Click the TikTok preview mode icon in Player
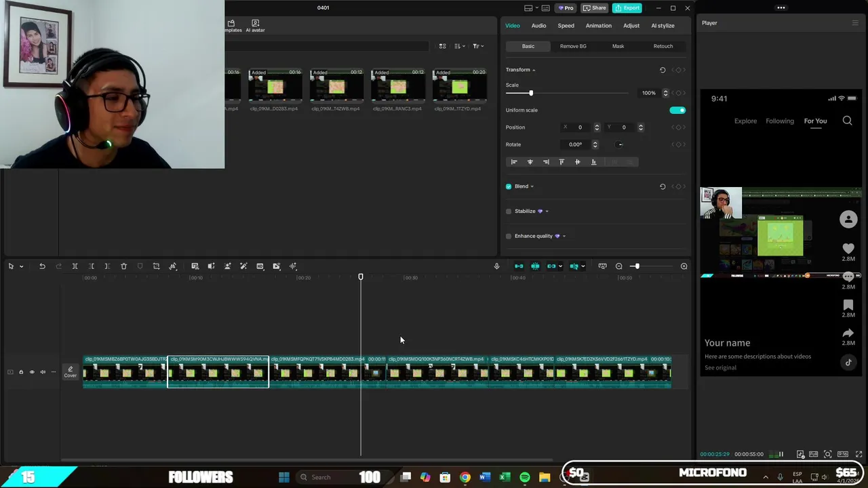The height and width of the screenshot is (488, 868). point(801,454)
